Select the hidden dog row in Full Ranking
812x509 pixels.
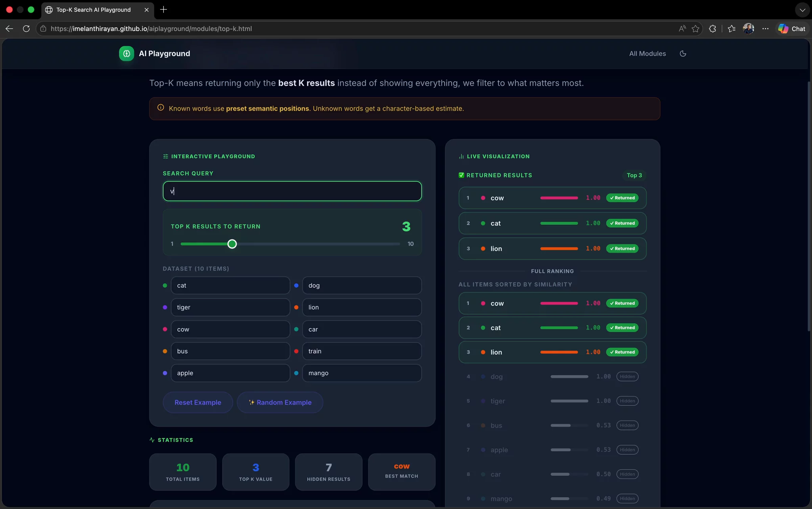tap(552, 377)
